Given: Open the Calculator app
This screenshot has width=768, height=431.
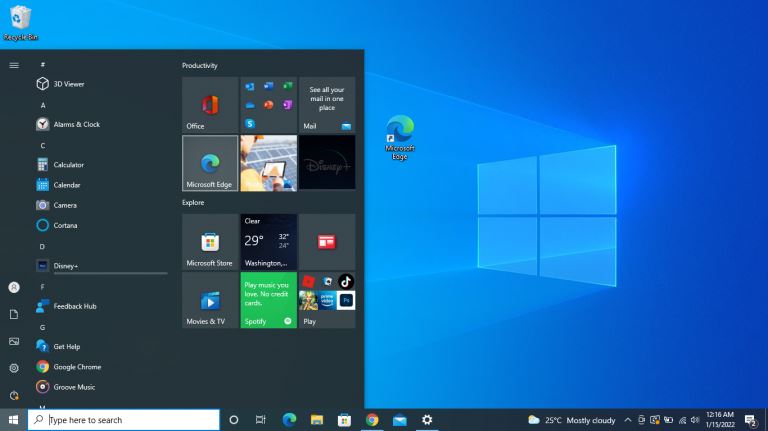Looking at the screenshot, I should 100,165.
